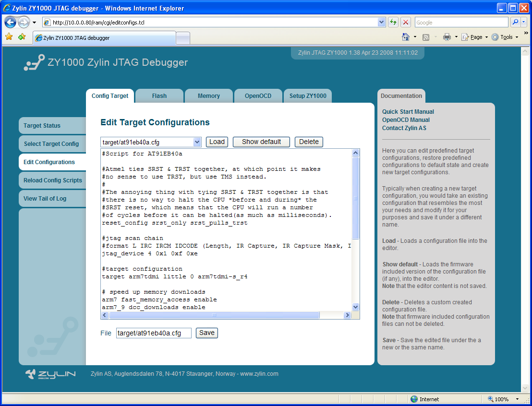Switch to the Setup ZY1000 tab
The height and width of the screenshot is (406, 532).
click(308, 96)
